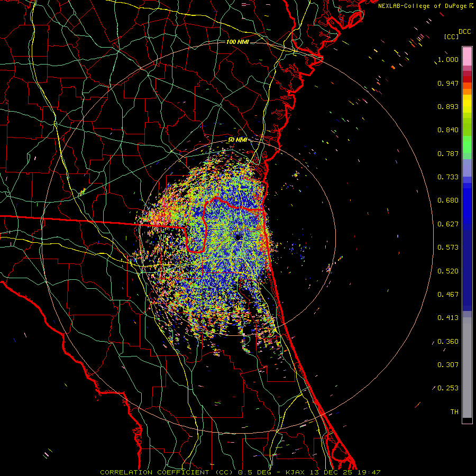Click the 0.467 value on color scale

(x=448, y=295)
